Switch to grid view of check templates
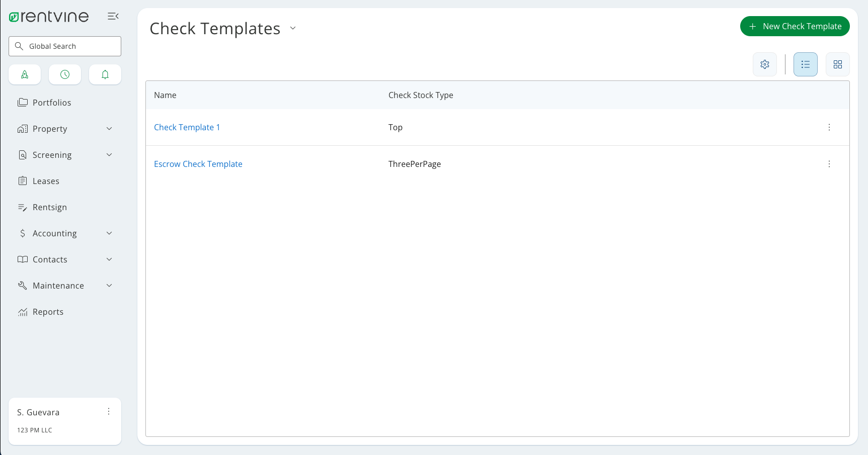 click(x=837, y=64)
